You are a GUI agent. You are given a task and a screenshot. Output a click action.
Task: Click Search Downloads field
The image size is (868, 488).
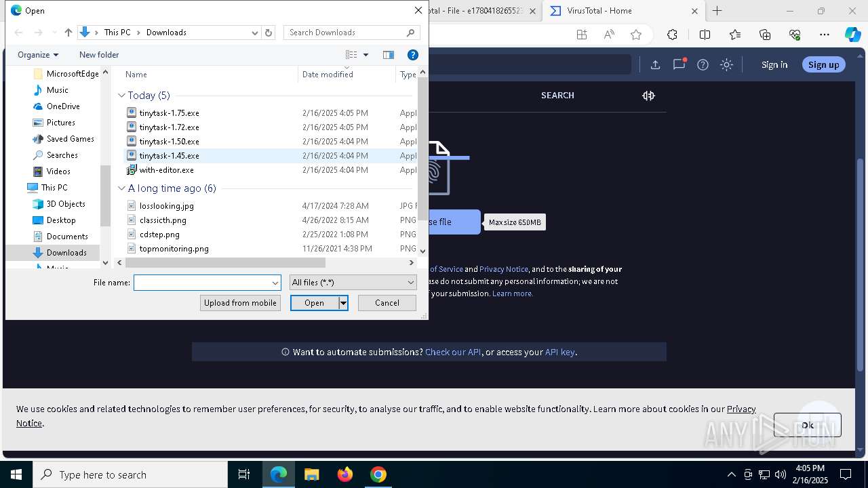coord(352,33)
